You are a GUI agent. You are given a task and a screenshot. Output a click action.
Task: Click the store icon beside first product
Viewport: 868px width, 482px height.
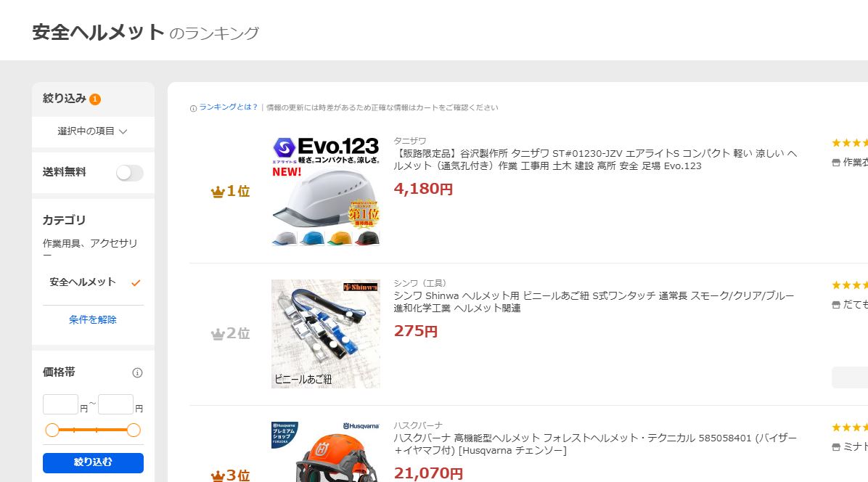coord(836,163)
